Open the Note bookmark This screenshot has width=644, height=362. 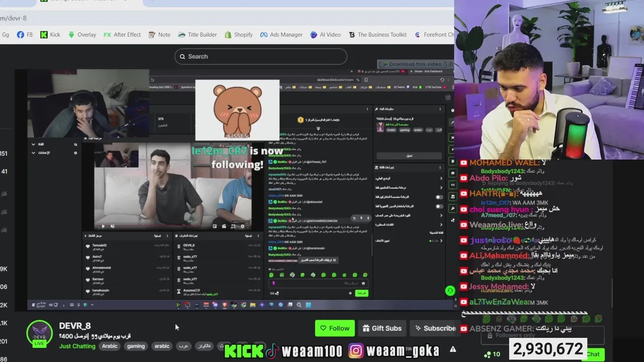(x=159, y=35)
